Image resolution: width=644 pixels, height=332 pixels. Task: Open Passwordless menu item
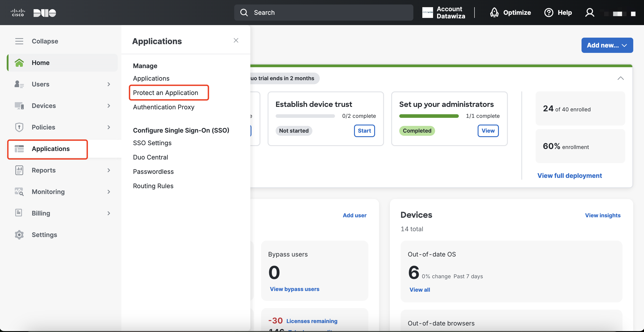[153, 172]
